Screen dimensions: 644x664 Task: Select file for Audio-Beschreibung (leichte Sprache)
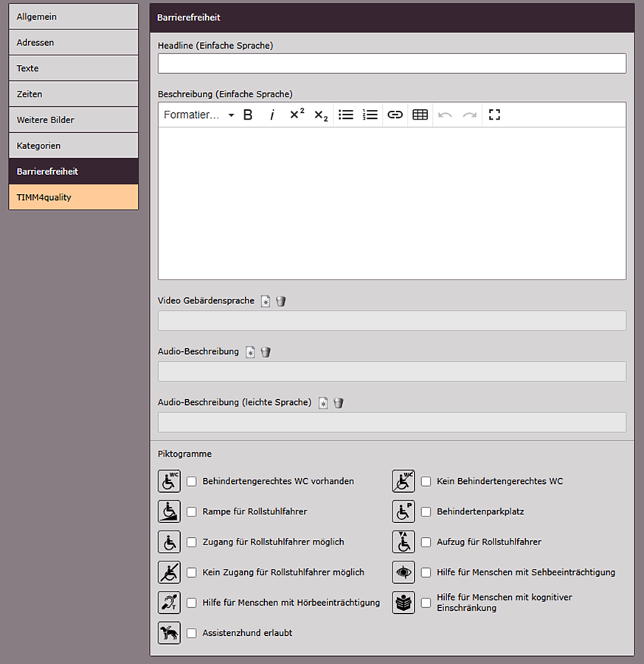(323, 403)
